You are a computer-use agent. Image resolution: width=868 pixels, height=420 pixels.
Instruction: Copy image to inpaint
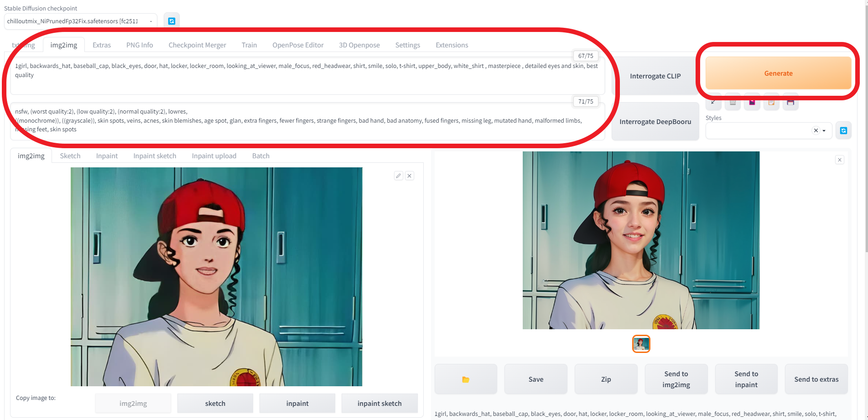[297, 403]
